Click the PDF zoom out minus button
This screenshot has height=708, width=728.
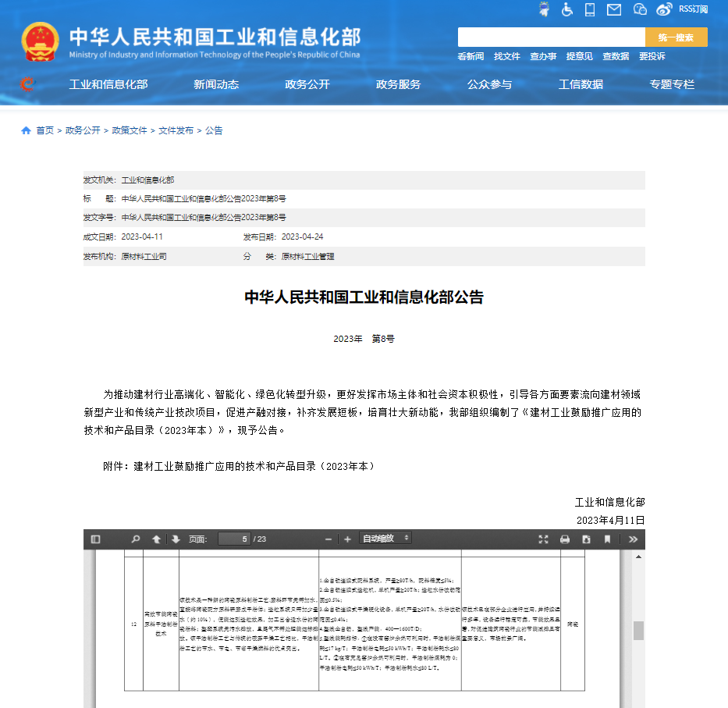pyautogui.click(x=328, y=539)
